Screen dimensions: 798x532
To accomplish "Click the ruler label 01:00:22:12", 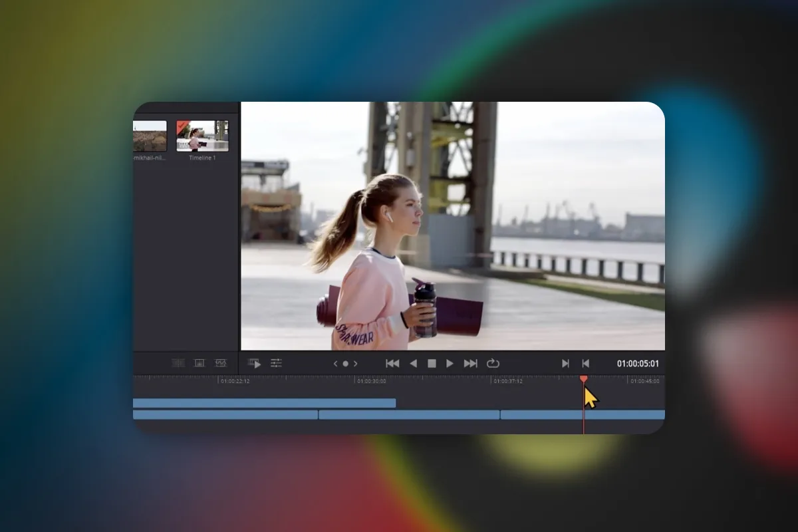I will click(x=235, y=382).
